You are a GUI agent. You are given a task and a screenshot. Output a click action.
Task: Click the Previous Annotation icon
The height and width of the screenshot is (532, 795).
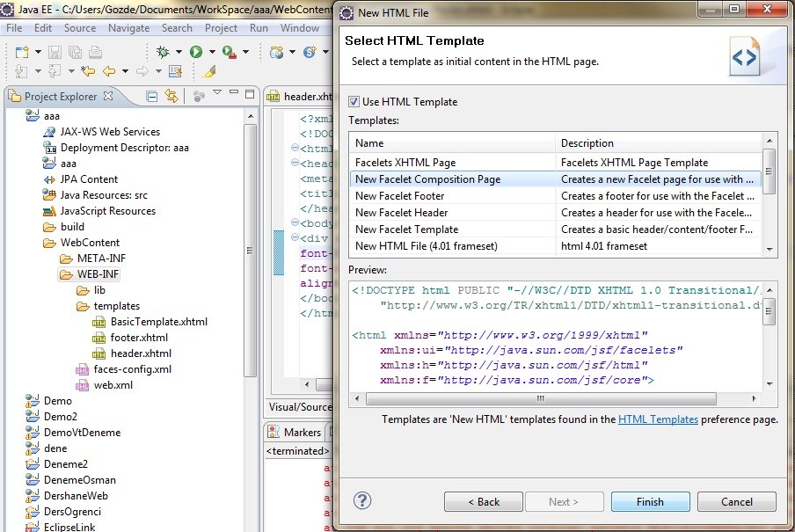point(55,71)
